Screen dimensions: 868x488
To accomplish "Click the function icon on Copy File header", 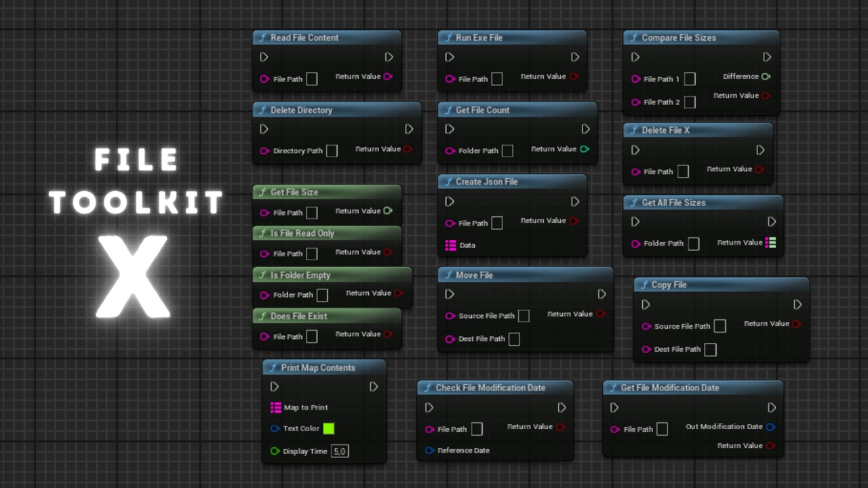I will click(644, 285).
